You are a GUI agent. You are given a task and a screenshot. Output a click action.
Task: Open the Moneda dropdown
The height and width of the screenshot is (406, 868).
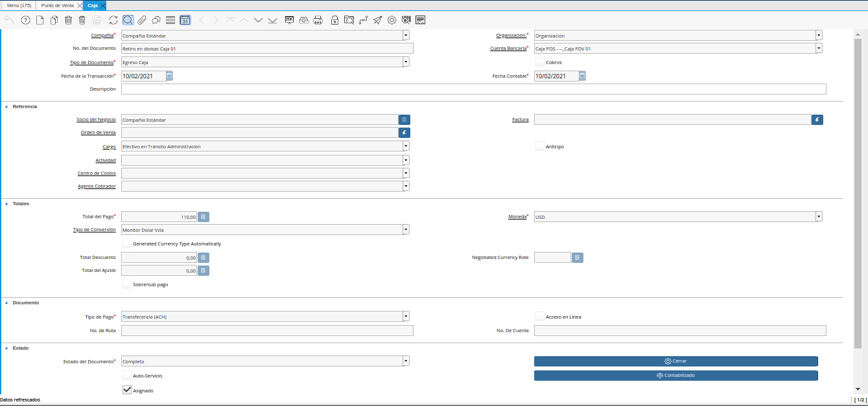point(819,217)
